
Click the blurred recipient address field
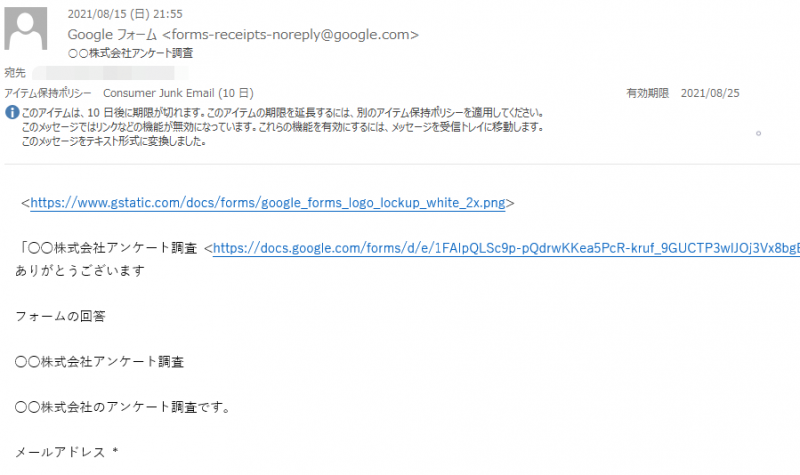coord(110,73)
